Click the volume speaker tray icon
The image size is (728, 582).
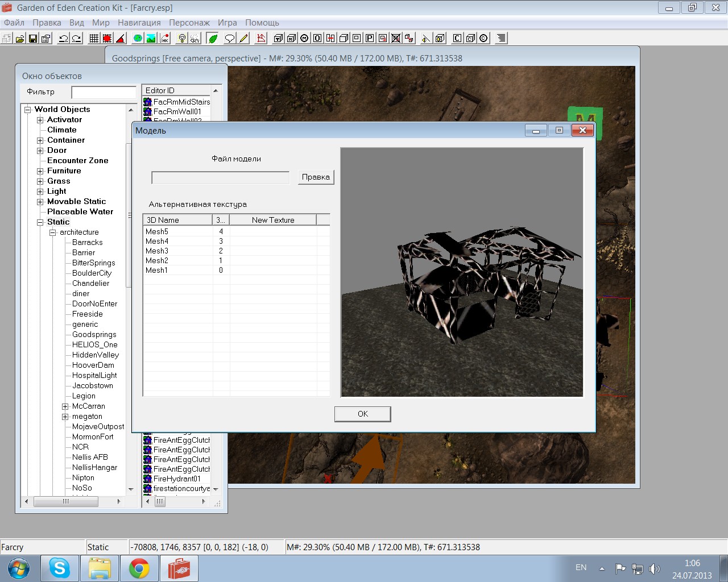click(655, 568)
